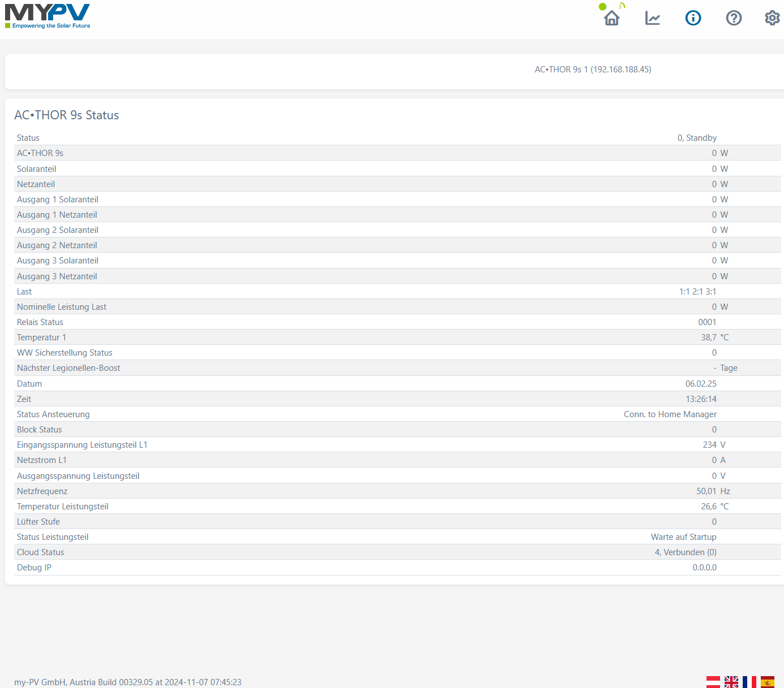Click the '0, Standby' status value
Screen dimensions: 784x688
click(697, 138)
